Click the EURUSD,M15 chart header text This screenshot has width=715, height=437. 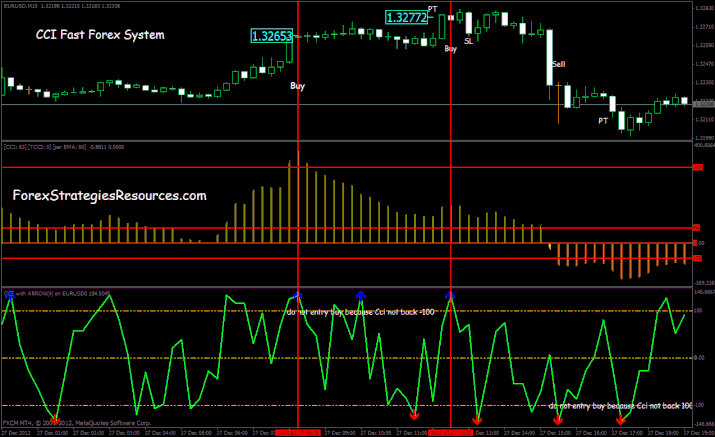(62, 6)
